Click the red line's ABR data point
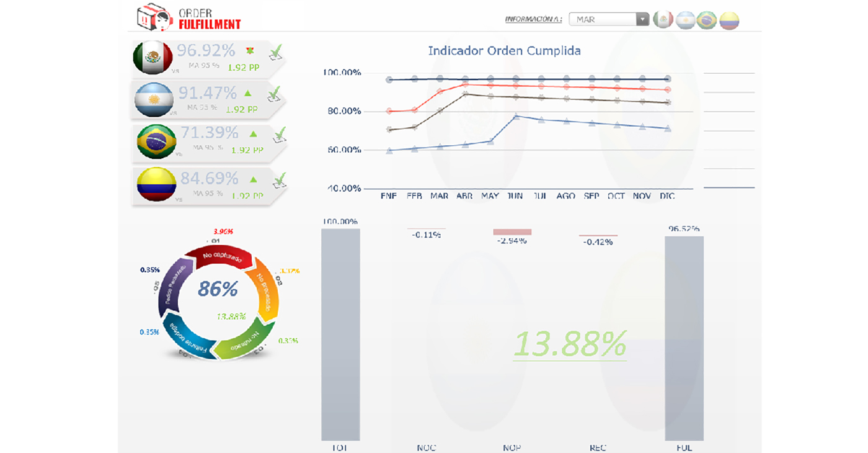The image size is (868, 453). [465, 84]
